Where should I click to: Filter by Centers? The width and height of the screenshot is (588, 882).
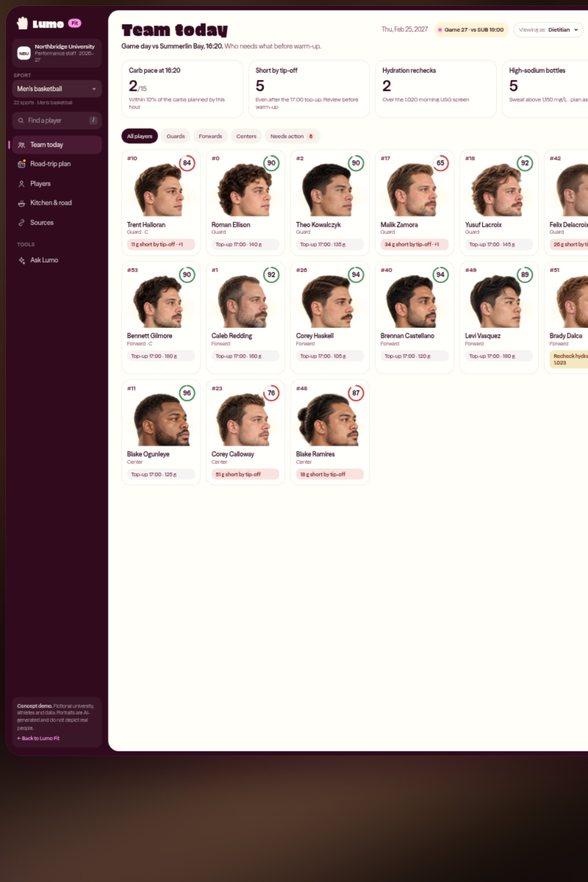point(246,136)
